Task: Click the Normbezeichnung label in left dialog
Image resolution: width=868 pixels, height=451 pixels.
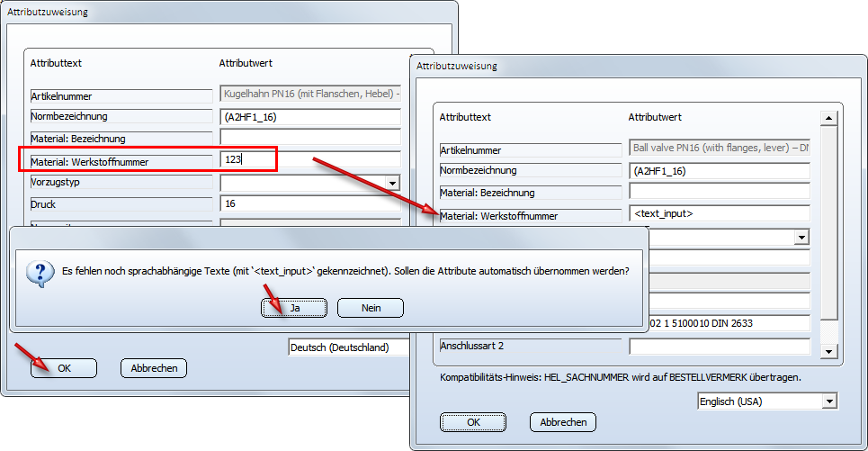Action: click(121, 116)
